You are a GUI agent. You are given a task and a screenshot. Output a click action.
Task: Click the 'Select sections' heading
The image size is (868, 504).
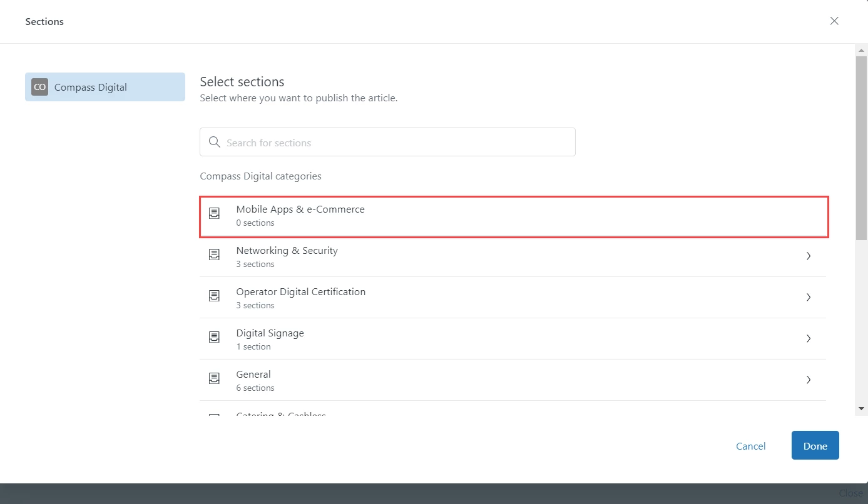(242, 81)
